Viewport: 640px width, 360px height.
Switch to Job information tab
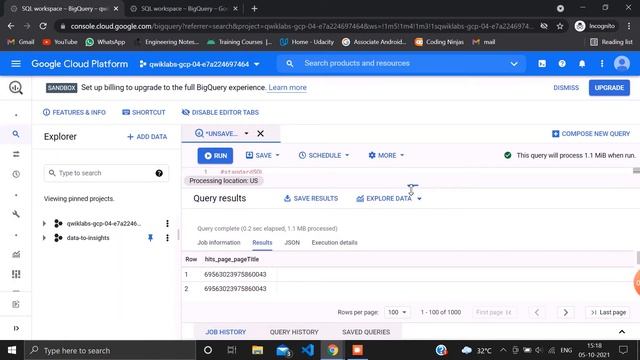pos(219,242)
